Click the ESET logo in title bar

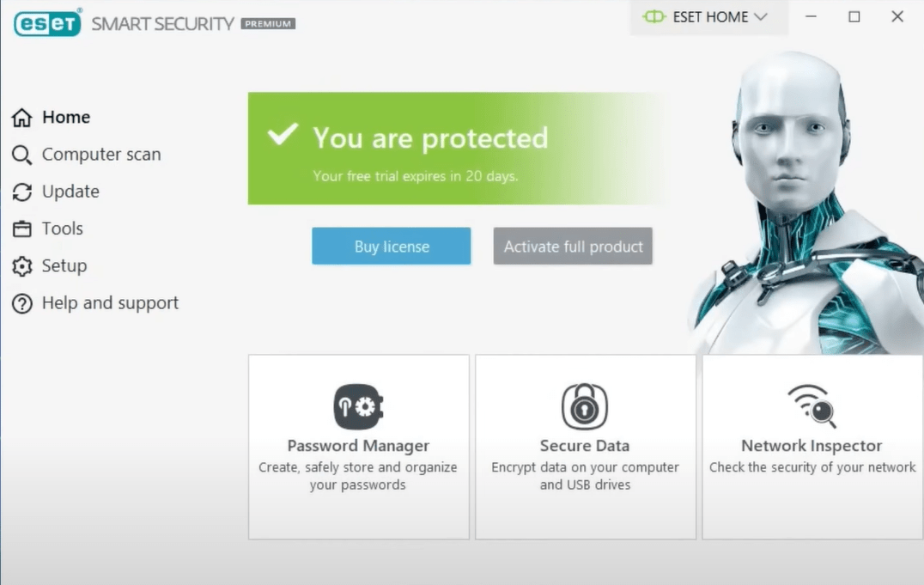pyautogui.click(x=47, y=23)
